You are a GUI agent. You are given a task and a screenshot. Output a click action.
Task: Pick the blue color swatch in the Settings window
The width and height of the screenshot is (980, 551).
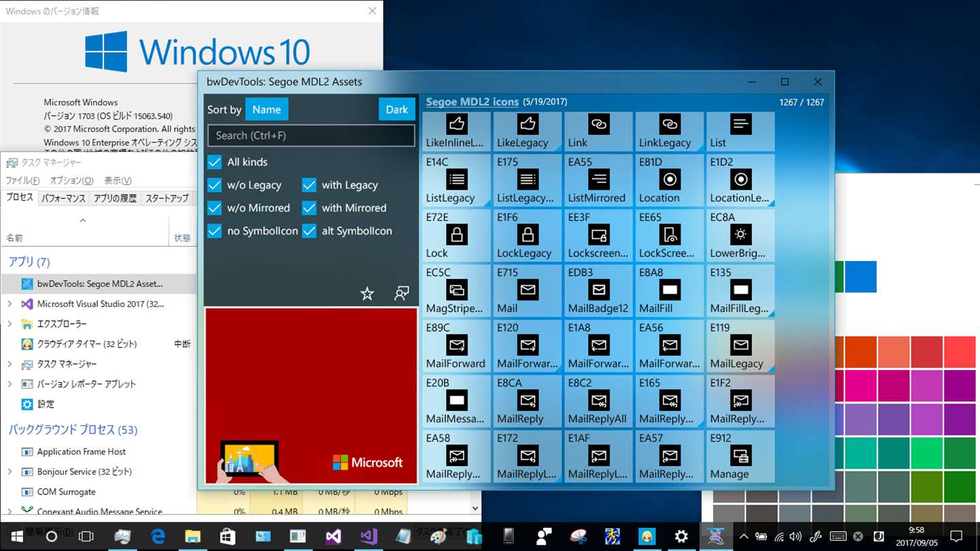coord(860,277)
